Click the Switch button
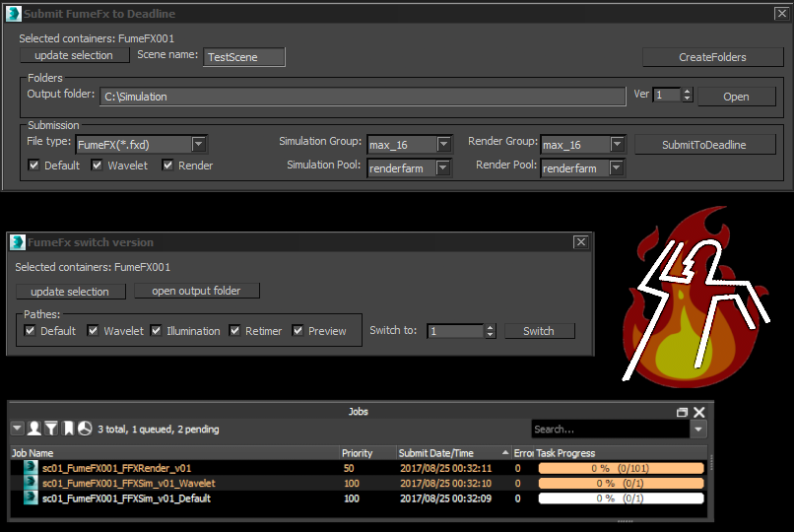The image size is (794, 532). [x=539, y=331]
